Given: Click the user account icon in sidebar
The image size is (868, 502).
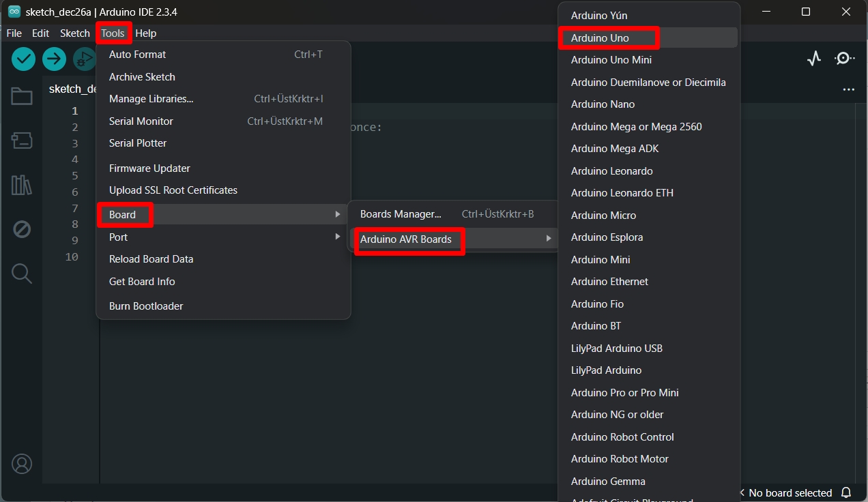Looking at the screenshot, I should point(22,464).
